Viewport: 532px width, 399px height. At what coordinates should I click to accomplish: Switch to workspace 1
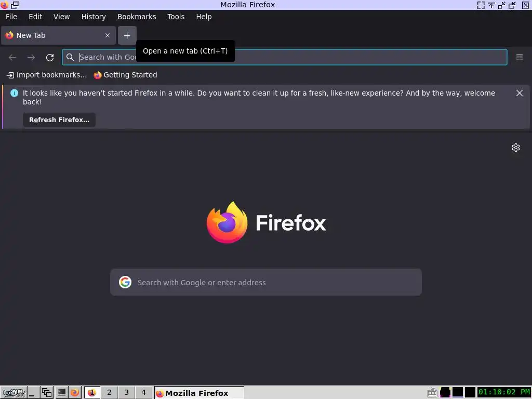pos(92,393)
